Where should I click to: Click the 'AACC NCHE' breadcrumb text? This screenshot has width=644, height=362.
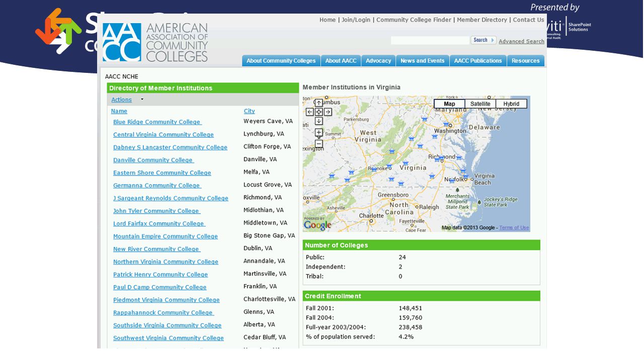point(122,77)
